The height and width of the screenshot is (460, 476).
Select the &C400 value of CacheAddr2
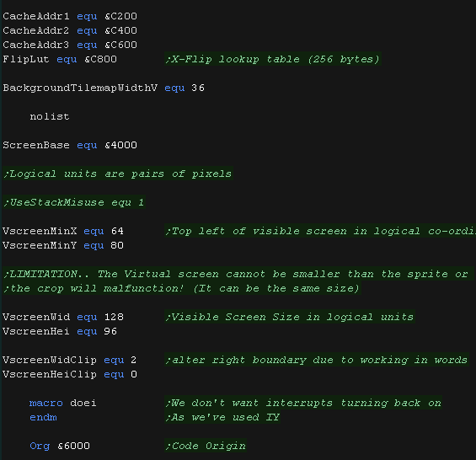120,30
